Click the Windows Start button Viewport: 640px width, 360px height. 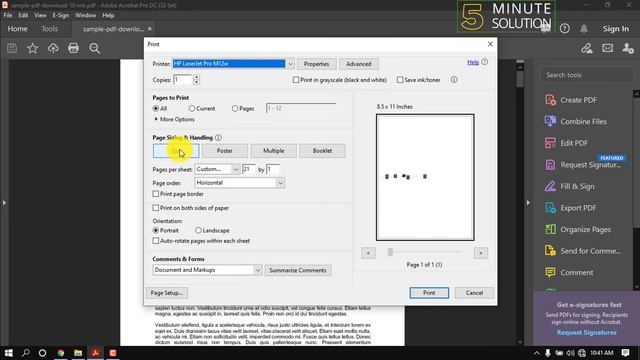click(x=8, y=353)
